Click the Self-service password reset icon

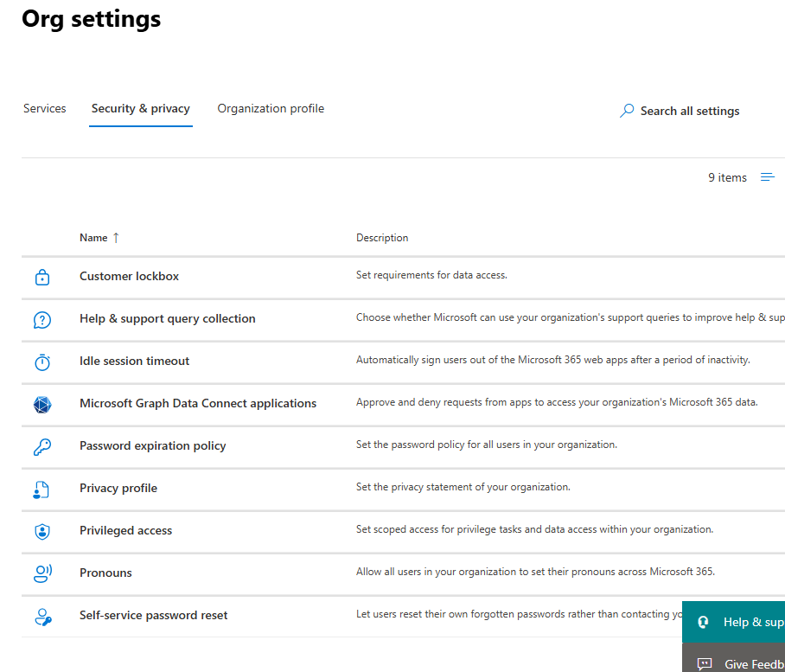[x=41, y=616]
